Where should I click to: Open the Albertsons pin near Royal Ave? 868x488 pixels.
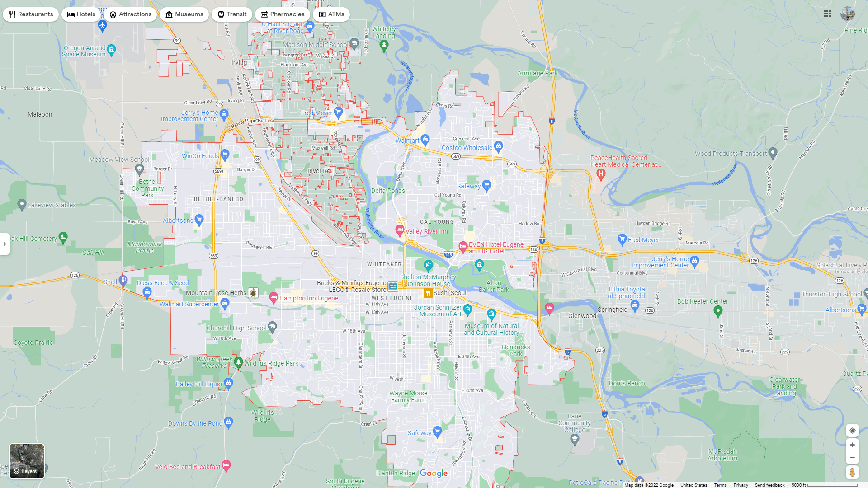pyautogui.click(x=199, y=219)
